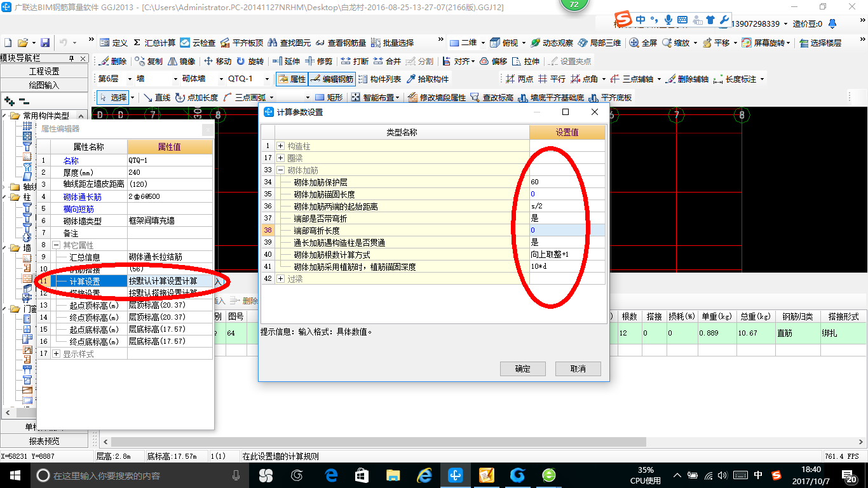Run 汇总计算 summary calculation
The width and height of the screenshot is (868, 488).
pos(154,43)
